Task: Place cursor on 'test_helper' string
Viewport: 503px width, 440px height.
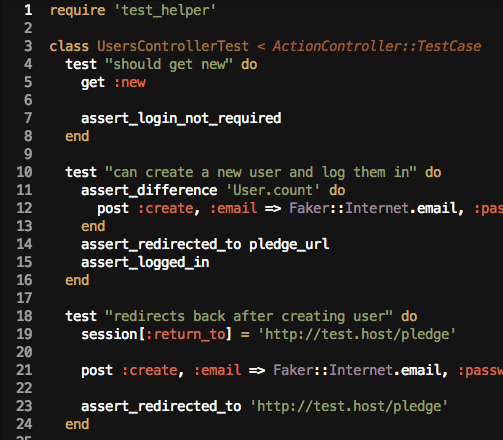Action: [x=165, y=10]
